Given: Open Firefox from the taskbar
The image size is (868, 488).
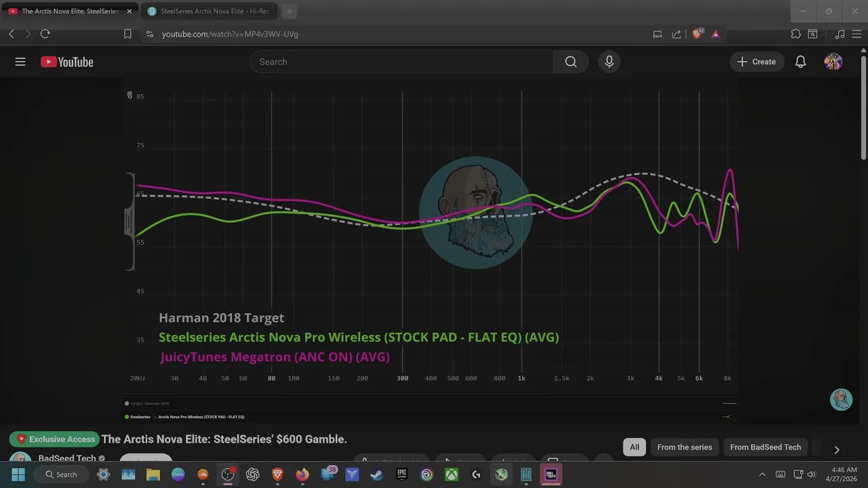Looking at the screenshot, I should point(302,474).
